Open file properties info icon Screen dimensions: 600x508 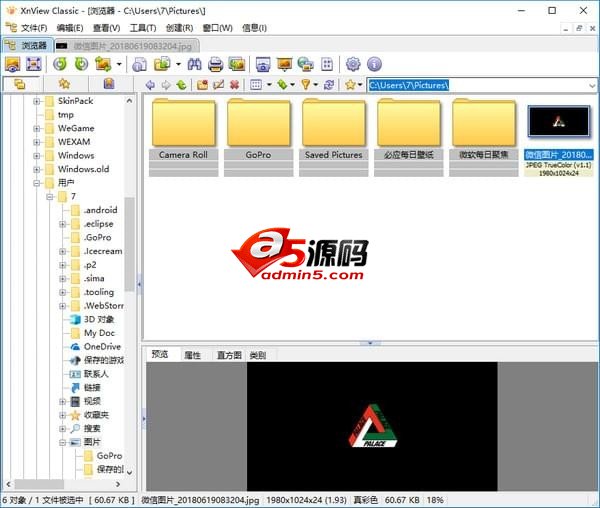point(139,64)
